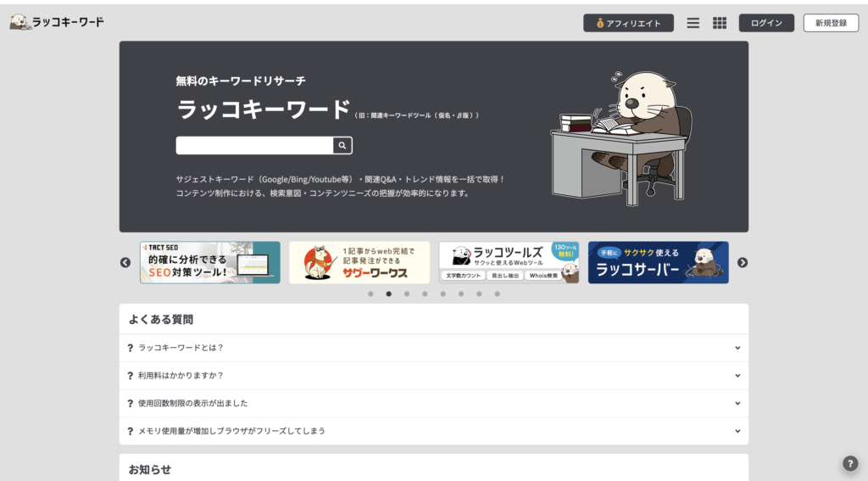Open the ラッコサーバー banner
The height and width of the screenshot is (481, 868).
[658, 263]
